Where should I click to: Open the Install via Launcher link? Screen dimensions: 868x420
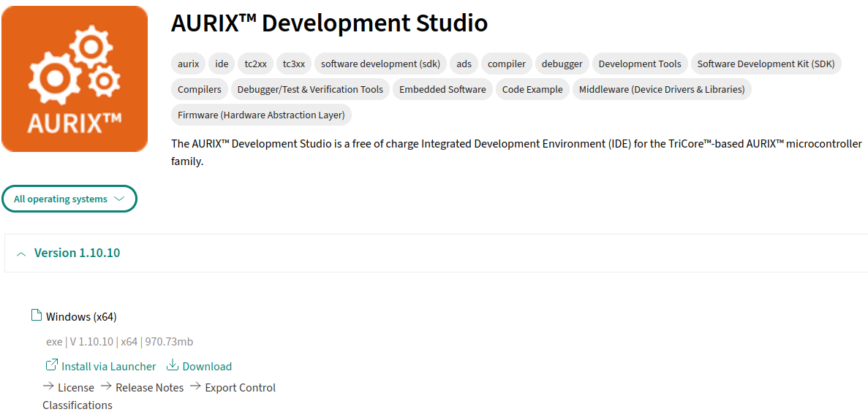tap(108, 367)
